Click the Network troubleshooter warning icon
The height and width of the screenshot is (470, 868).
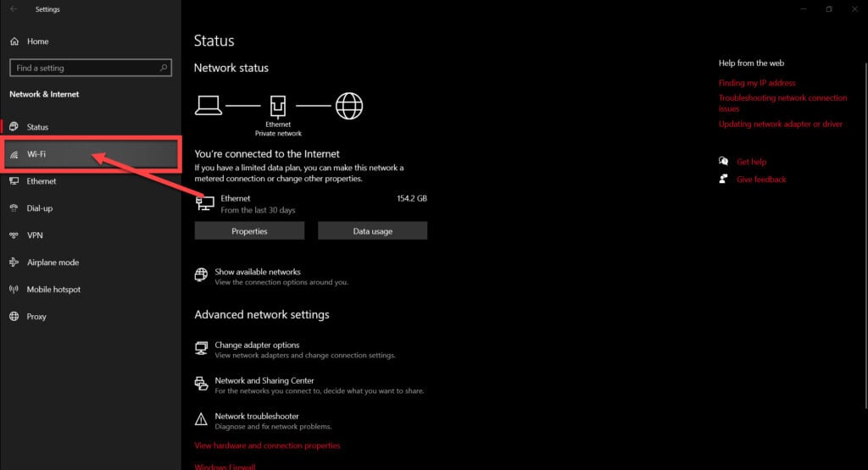click(x=201, y=419)
